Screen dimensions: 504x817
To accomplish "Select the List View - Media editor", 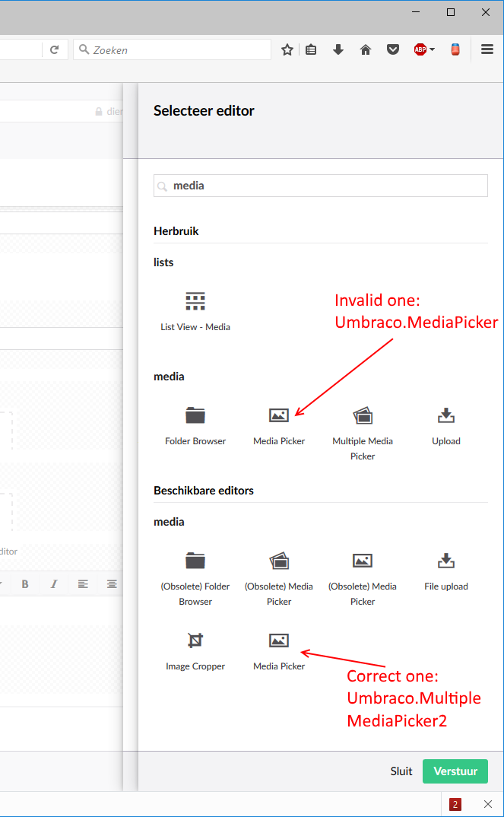I will click(195, 312).
